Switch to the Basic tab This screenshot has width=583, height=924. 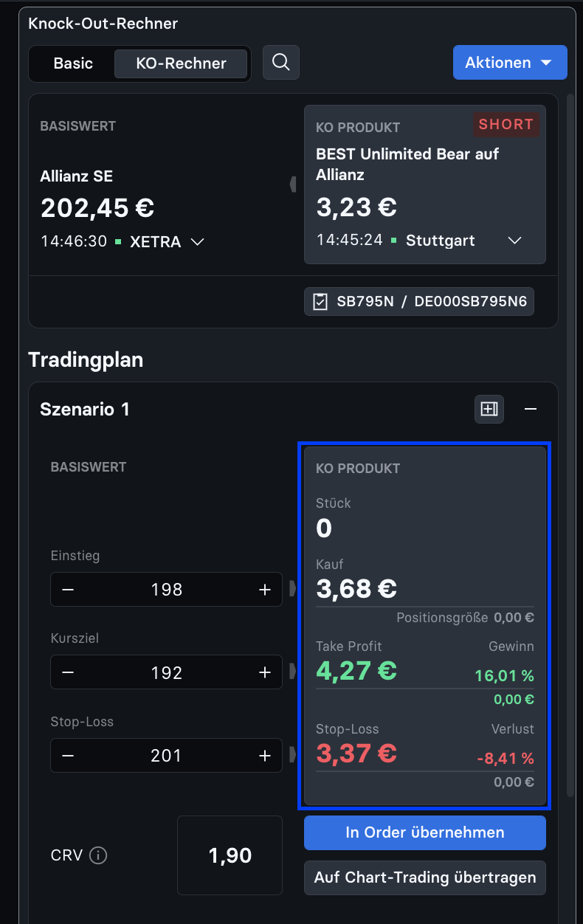coord(73,63)
